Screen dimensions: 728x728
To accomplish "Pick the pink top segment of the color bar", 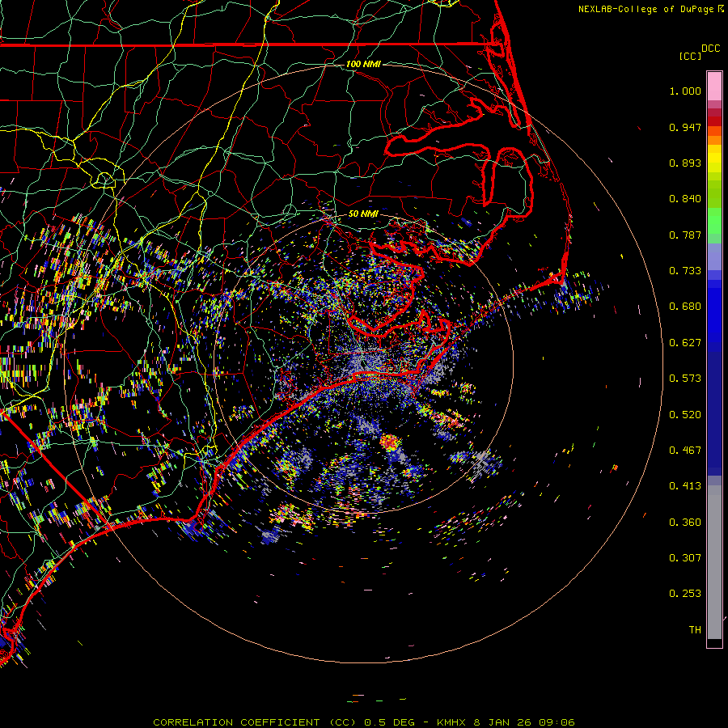I will pyautogui.click(x=714, y=86).
